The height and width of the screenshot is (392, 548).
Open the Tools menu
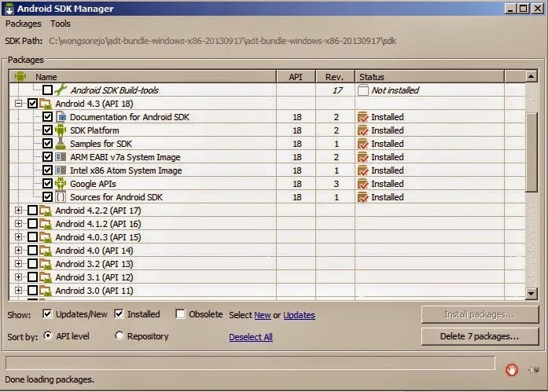click(60, 24)
